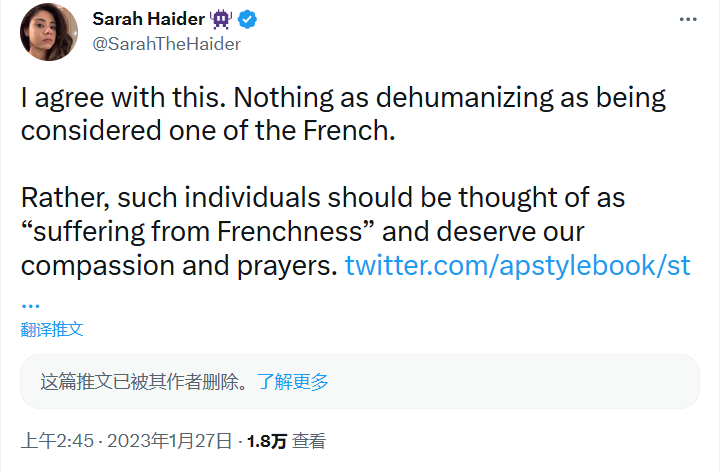
Task: Click the blue ellipsis under the tweet link
Action: point(31,301)
